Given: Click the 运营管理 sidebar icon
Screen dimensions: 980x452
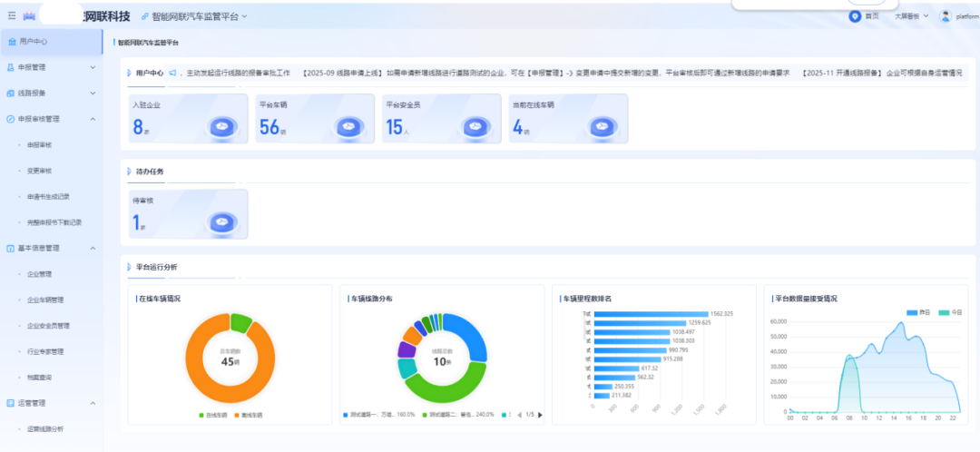Looking at the screenshot, I should click(10, 403).
